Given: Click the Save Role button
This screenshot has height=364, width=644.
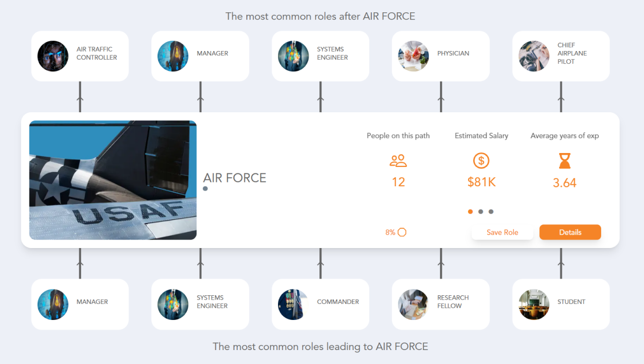Looking at the screenshot, I should [x=502, y=232].
